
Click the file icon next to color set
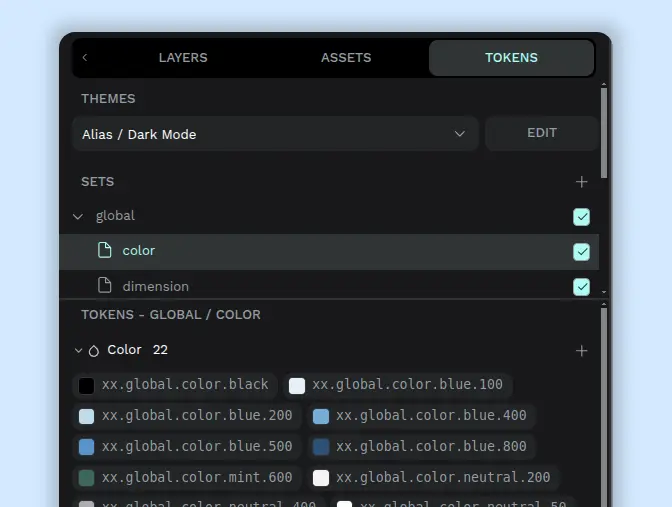point(104,251)
